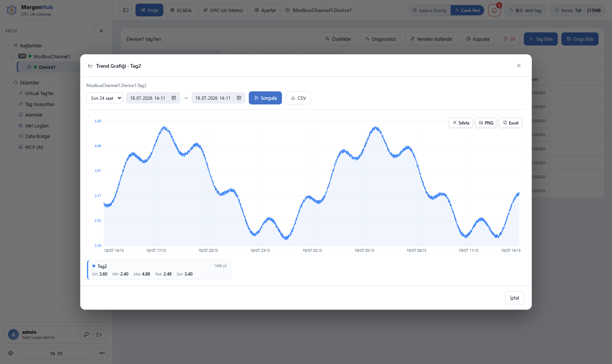The height and width of the screenshot is (364, 612).
Task: Click the Tag Kısayolları link icon
Action: (21, 104)
